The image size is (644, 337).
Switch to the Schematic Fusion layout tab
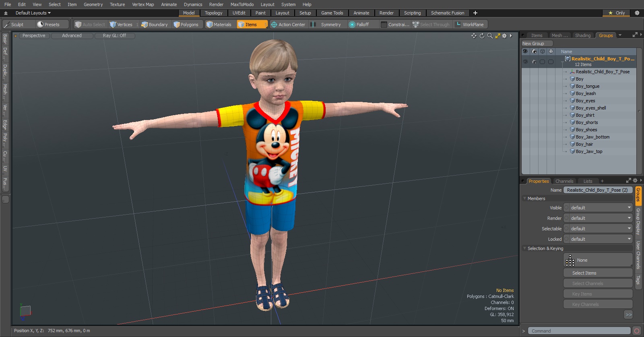(448, 13)
